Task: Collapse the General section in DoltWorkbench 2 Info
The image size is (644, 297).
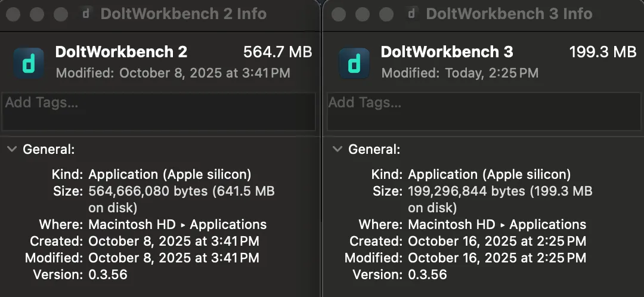Action: coord(11,149)
